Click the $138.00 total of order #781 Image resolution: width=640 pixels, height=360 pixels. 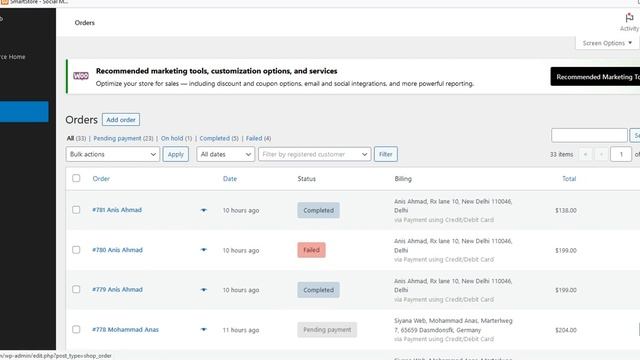(566, 210)
